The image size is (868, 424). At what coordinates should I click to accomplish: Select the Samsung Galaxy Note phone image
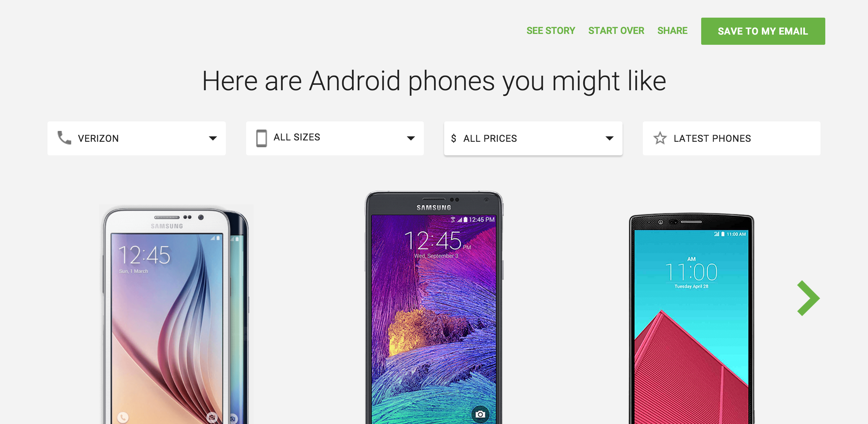(x=434, y=307)
